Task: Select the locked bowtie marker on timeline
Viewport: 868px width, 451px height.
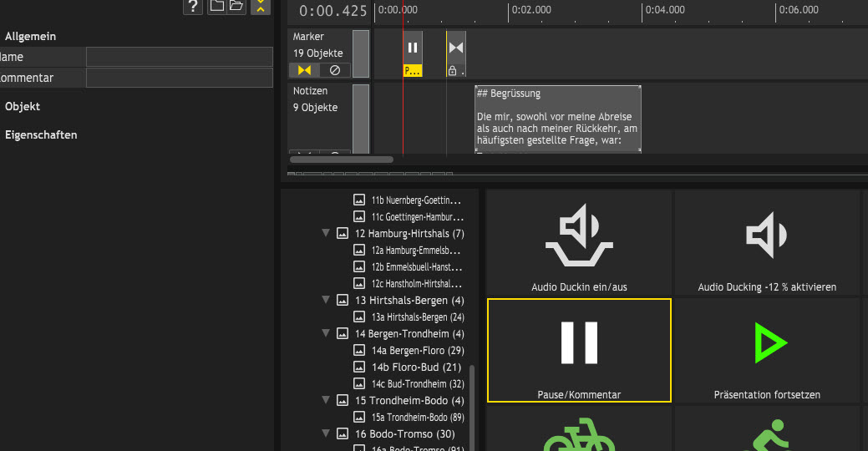Action: click(x=456, y=53)
